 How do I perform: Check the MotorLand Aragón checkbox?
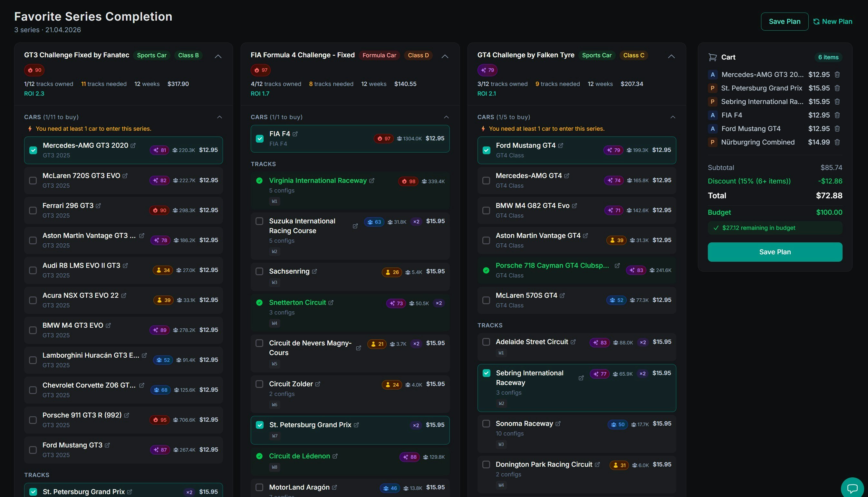click(259, 487)
